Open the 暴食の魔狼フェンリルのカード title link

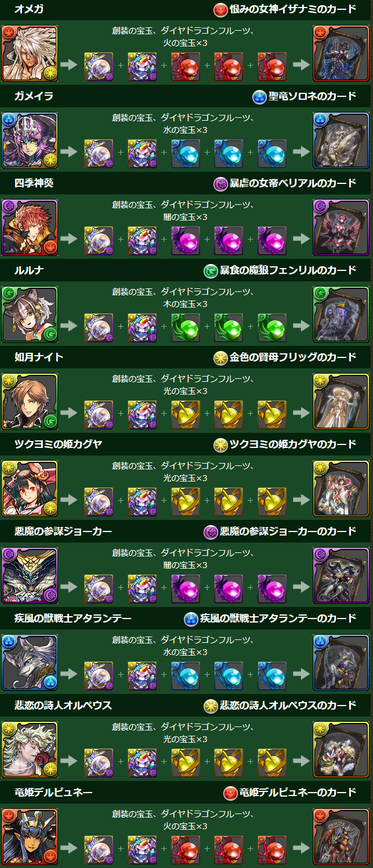pyautogui.click(x=280, y=270)
